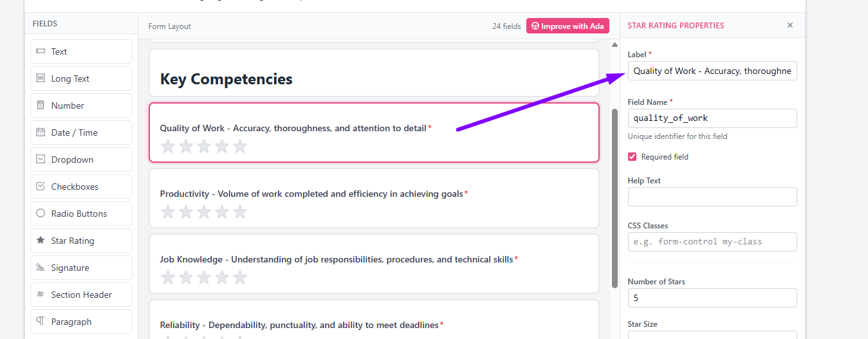Viewport: 868px width, 339px height.
Task: Click the CSS Classes input
Action: tap(712, 242)
